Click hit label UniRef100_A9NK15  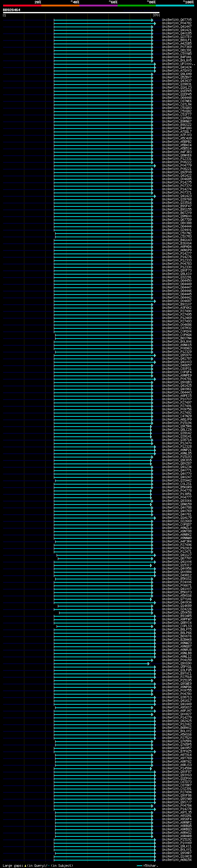pyautogui.click(x=177, y=345)
